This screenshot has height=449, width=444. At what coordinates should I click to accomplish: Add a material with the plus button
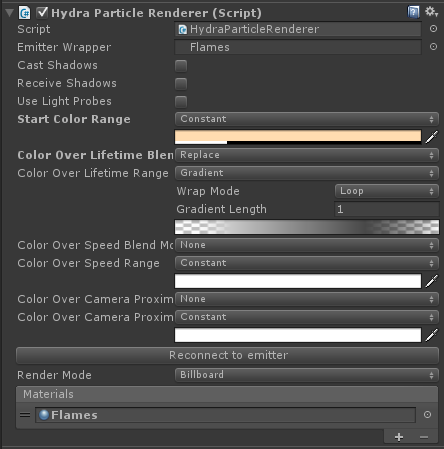pyautogui.click(x=399, y=437)
